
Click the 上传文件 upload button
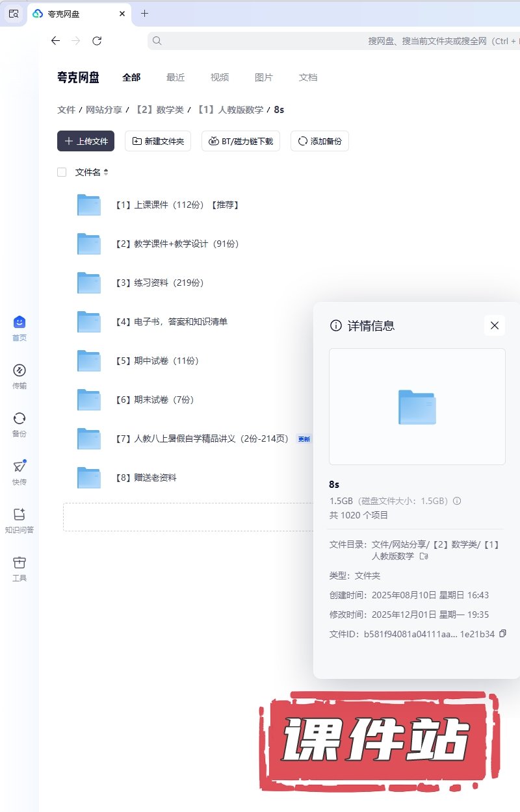[86, 141]
